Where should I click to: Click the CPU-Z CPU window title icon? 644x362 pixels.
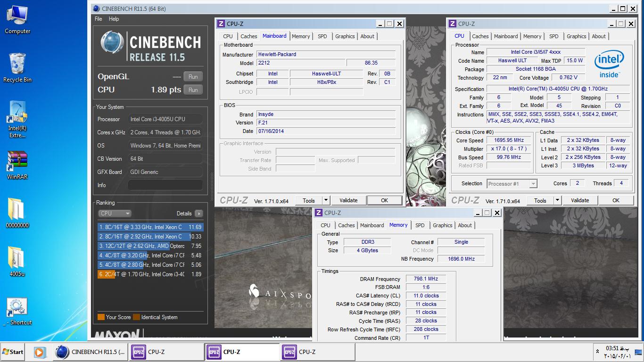tap(453, 24)
